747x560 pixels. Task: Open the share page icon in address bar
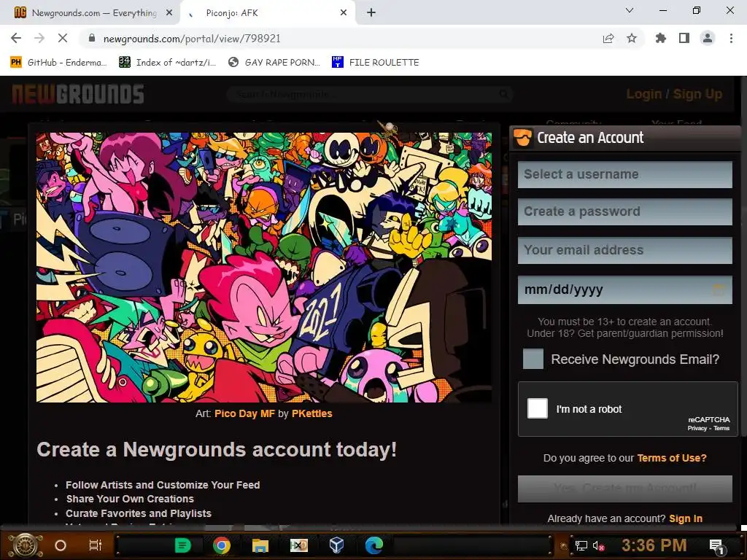[x=608, y=39]
